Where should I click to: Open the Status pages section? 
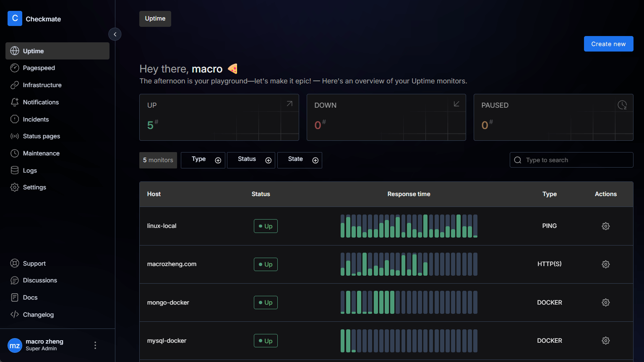point(41,136)
